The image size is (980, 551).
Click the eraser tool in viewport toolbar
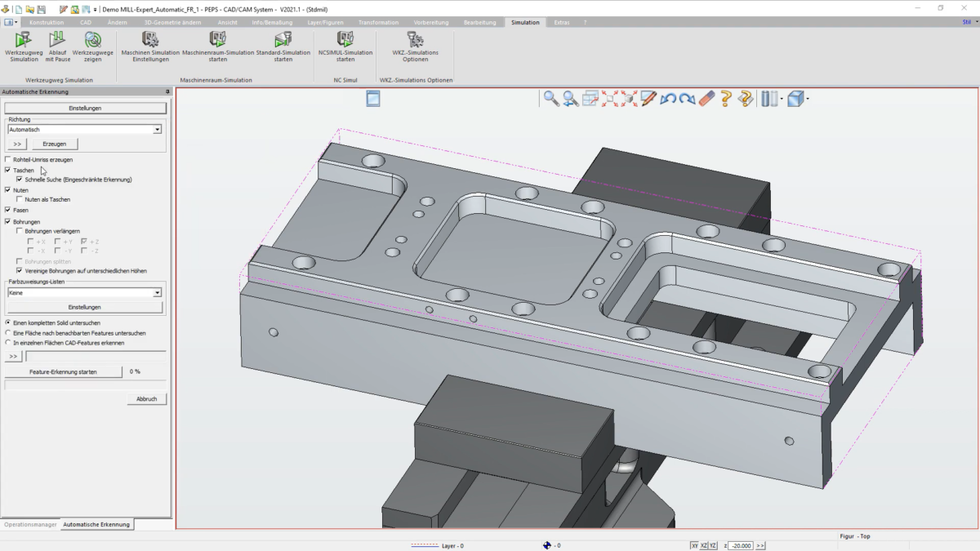[x=706, y=99]
